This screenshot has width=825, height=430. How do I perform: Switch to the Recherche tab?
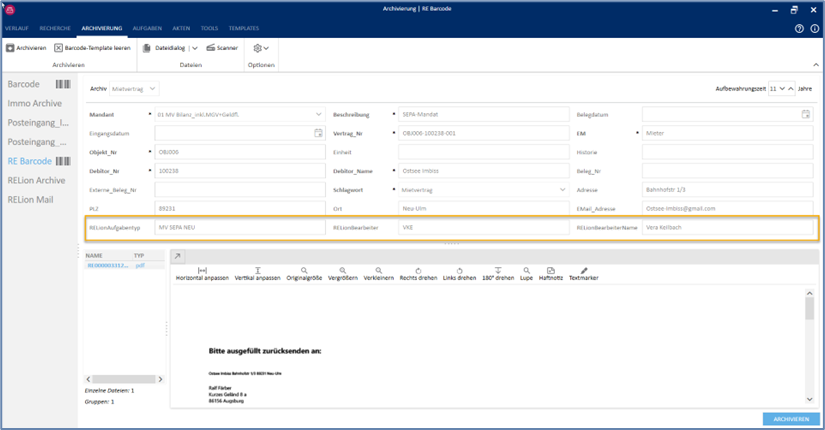[x=55, y=29]
